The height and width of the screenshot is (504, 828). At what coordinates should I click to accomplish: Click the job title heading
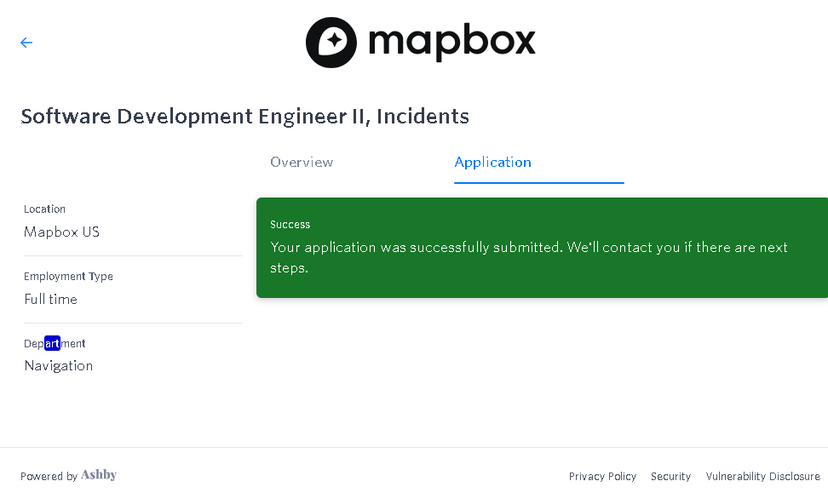click(x=244, y=116)
